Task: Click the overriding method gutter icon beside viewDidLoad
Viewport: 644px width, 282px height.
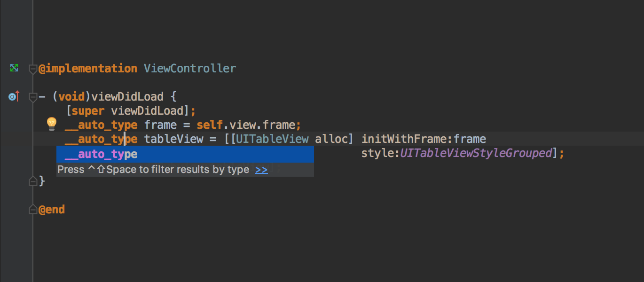Action: point(14,95)
